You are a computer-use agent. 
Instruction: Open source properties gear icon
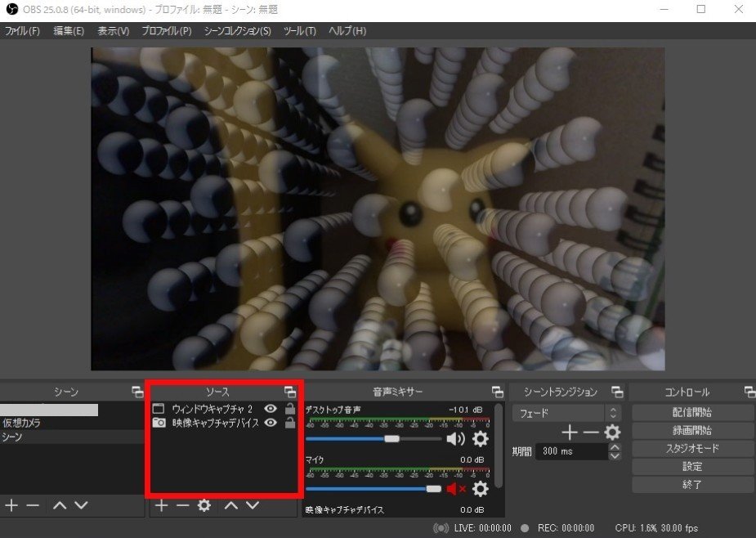point(204,505)
